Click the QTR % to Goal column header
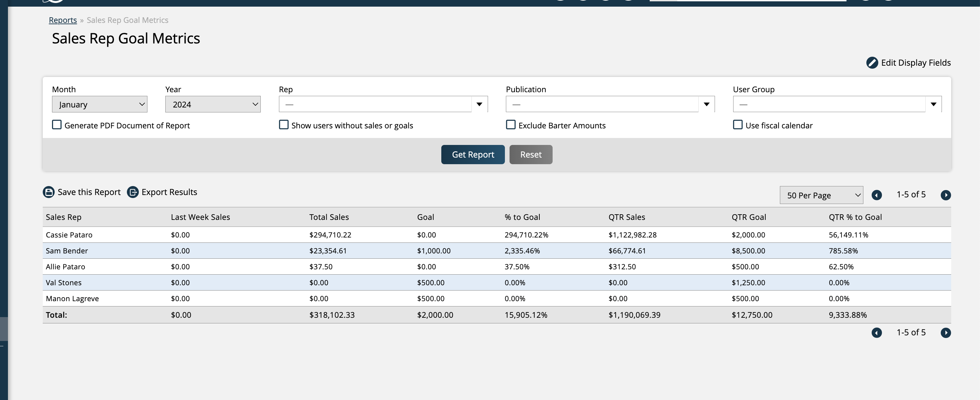 pyautogui.click(x=855, y=217)
